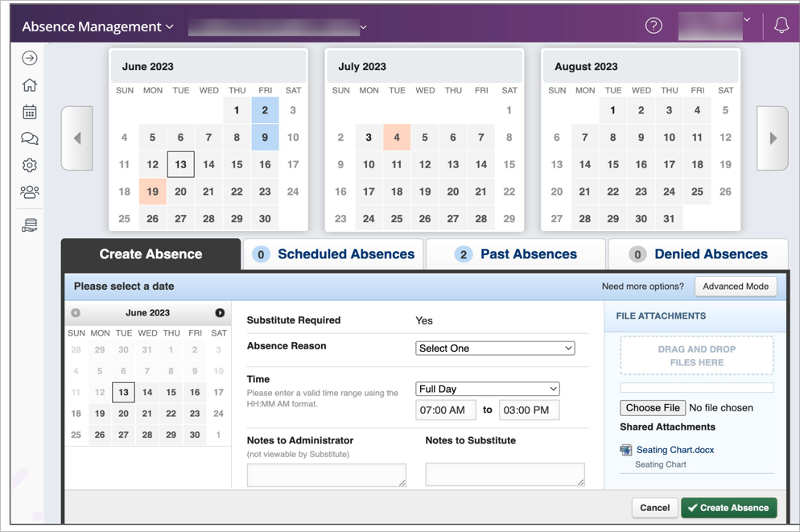Expand sidebar with the arrow circle icon

(30, 58)
